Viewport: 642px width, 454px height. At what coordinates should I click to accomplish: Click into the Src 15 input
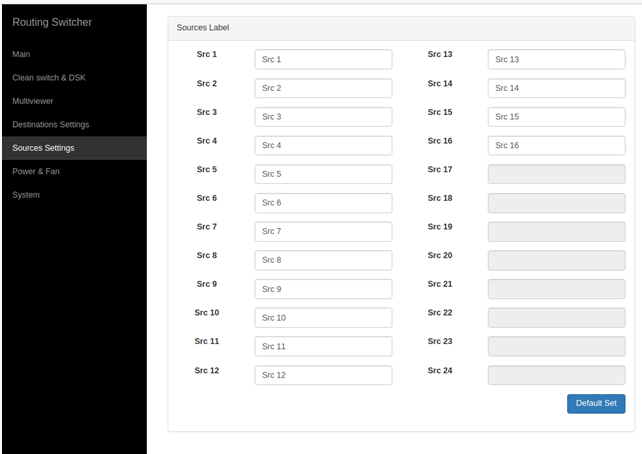point(556,117)
